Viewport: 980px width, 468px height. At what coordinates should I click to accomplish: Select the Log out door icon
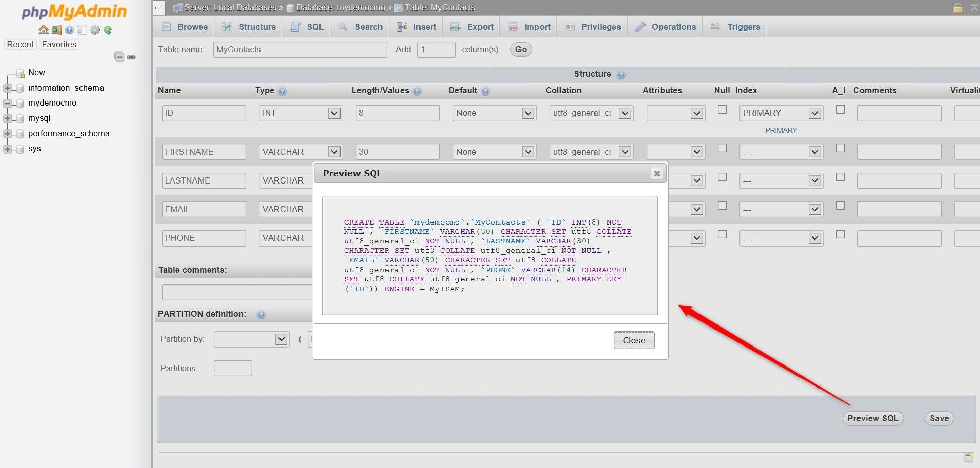[55, 30]
